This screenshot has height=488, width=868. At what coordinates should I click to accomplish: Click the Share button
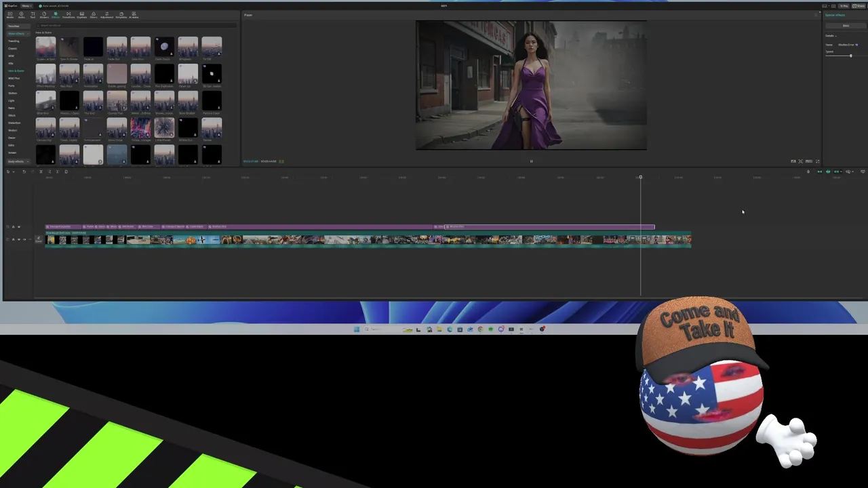click(859, 6)
